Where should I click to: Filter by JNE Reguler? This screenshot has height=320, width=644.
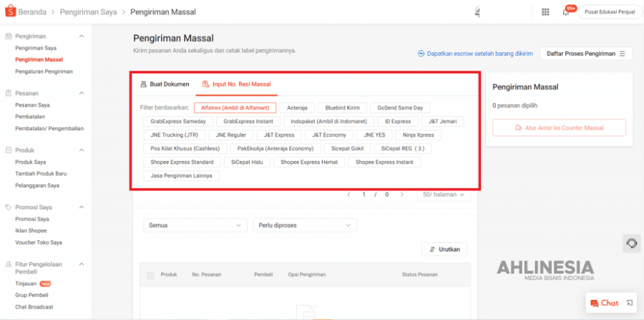point(231,135)
